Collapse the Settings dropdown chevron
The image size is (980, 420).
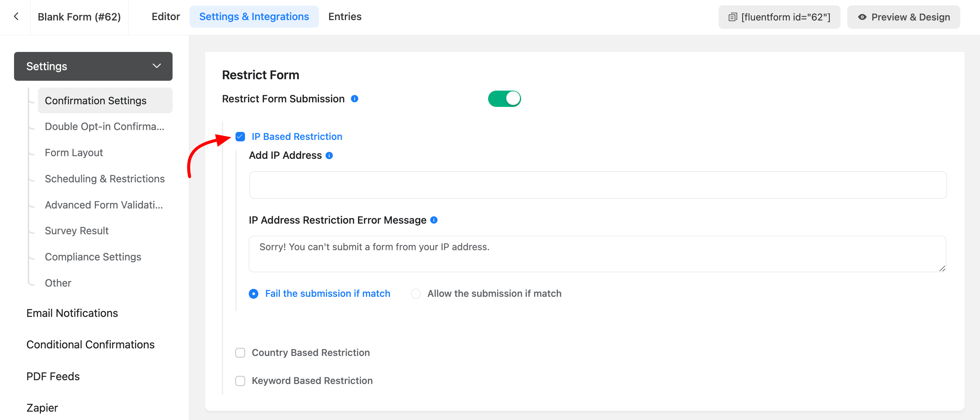tap(156, 66)
